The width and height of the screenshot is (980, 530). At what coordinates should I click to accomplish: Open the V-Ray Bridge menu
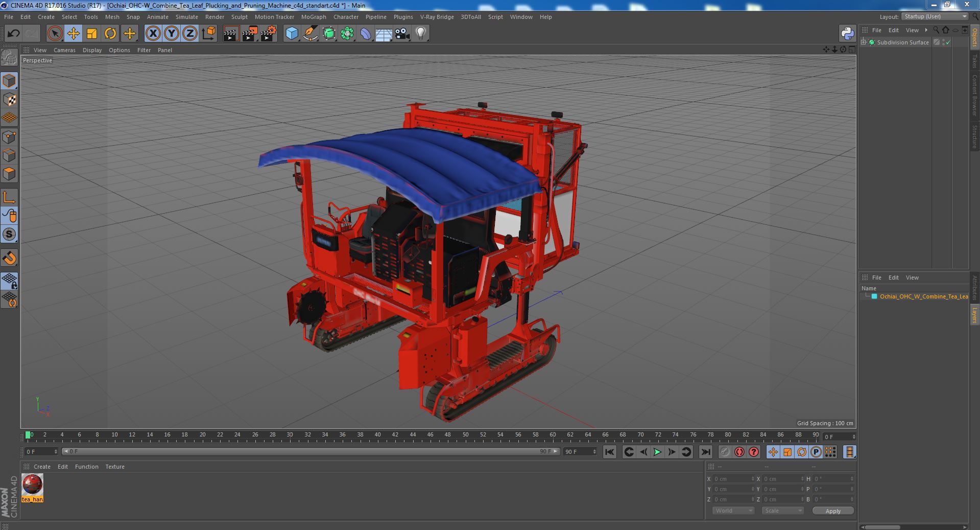pyautogui.click(x=437, y=17)
